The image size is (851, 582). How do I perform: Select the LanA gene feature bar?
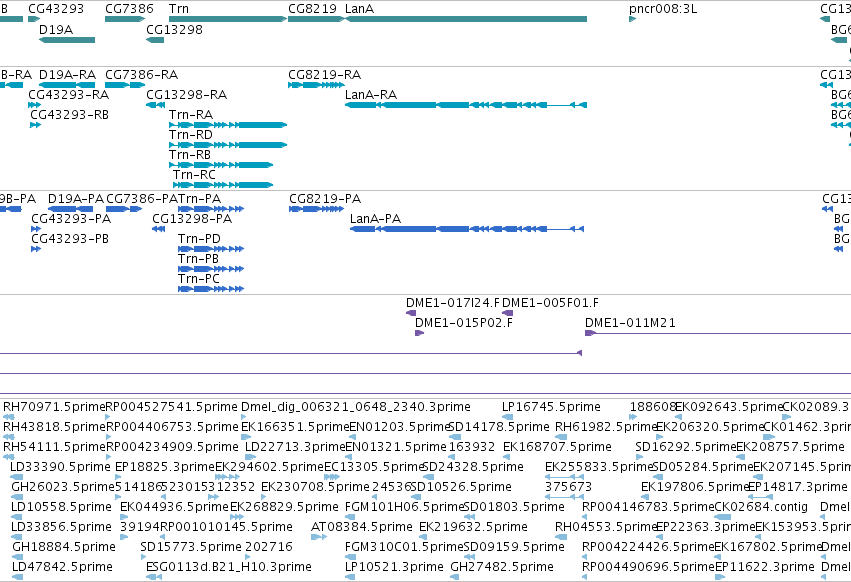point(466,19)
